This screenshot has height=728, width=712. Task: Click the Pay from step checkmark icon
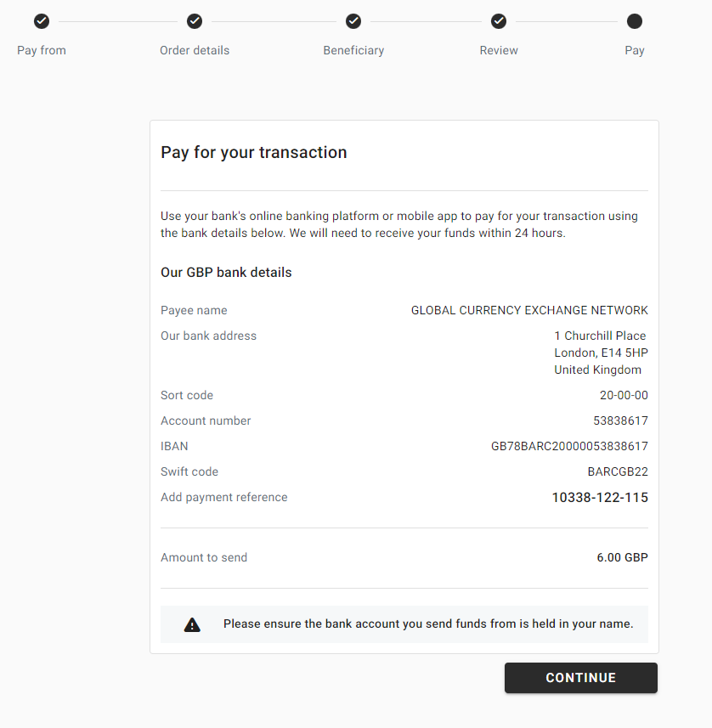coord(42,21)
